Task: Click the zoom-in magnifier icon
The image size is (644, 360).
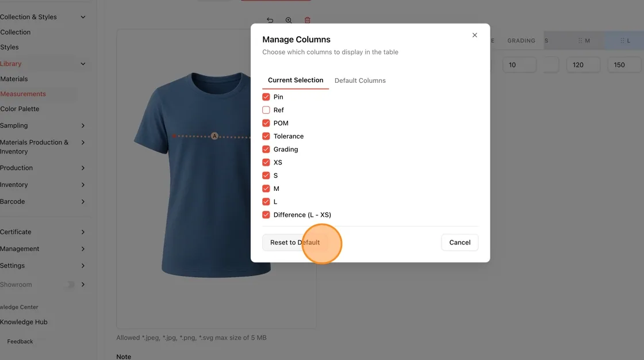Action: (289, 20)
